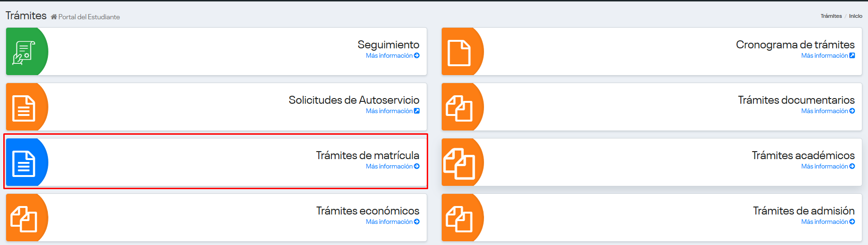Viewport: 868px width, 245px height.
Task: Click the Solicitudes de Autoservicio document icon
Action: coord(23,108)
